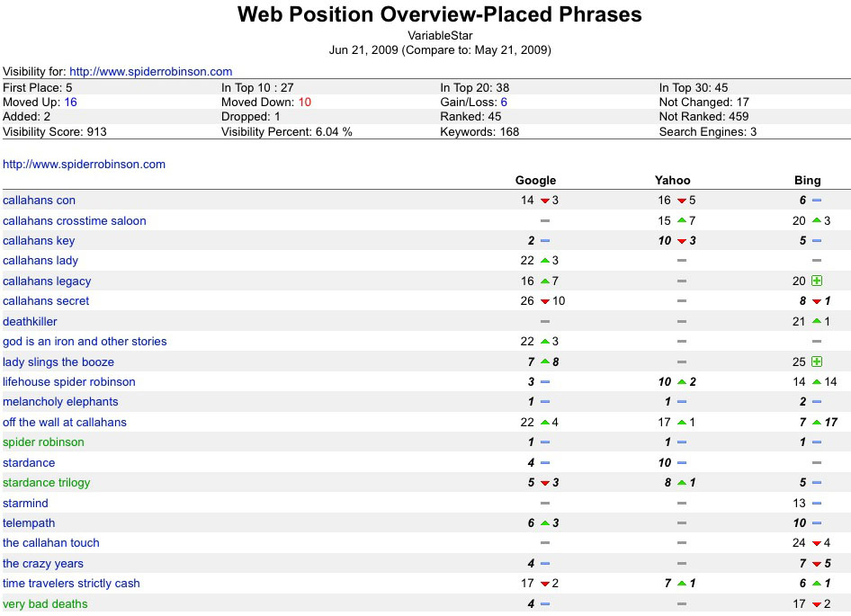
Task: Click green up arrow in off the wall Yahoo cell
Action: point(682,422)
